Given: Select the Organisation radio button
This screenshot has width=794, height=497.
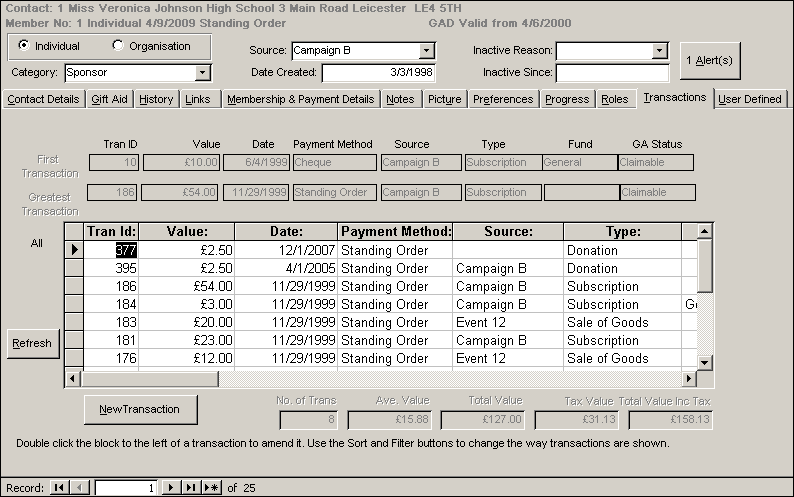Looking at the screenshot, I should (x=117, y=46).
